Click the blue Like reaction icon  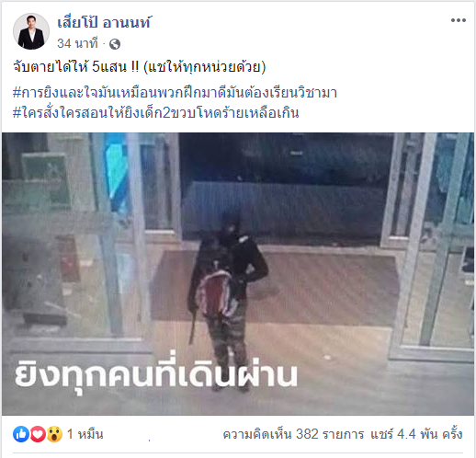click(21, 434)
